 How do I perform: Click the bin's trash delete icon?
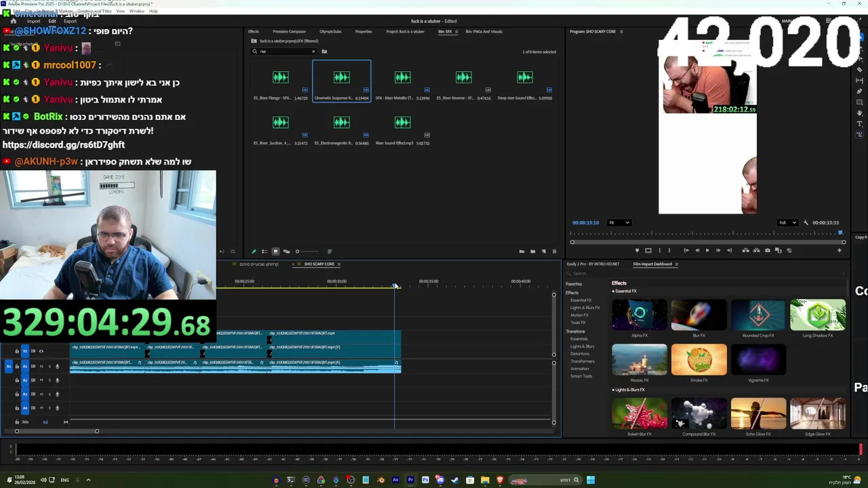[x=554, y=251]
